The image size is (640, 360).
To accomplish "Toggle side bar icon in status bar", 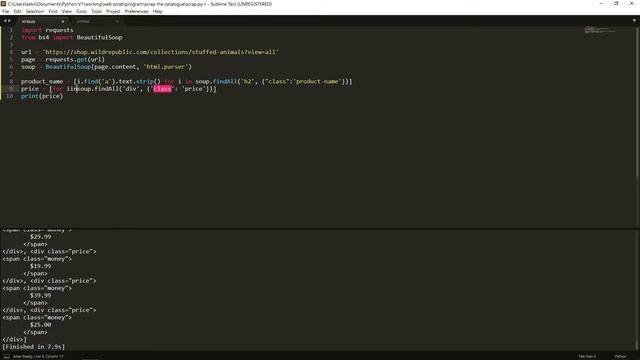I will (x=6, y=356).
